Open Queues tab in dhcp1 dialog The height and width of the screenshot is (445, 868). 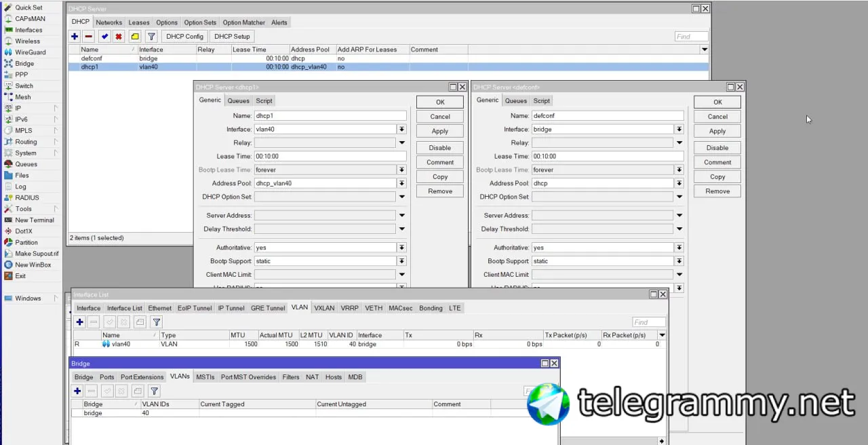[238, 101]
